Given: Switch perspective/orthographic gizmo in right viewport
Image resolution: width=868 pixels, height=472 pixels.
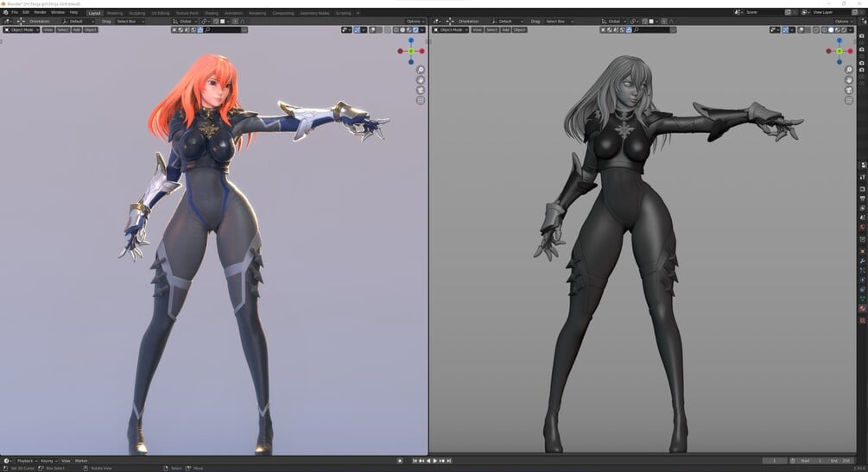Looking at the screenshot, I should 849,100.
